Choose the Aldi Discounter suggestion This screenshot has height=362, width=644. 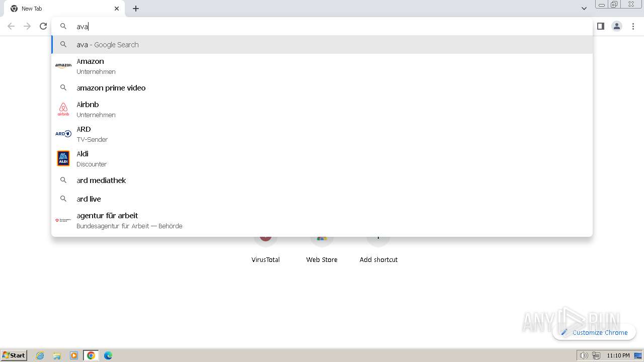(x=322, y=158)
